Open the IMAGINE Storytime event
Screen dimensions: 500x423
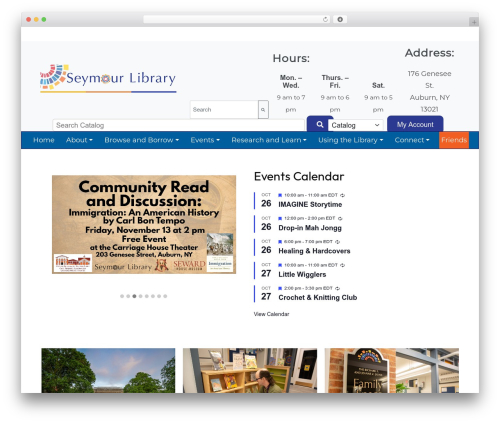click(x=310, y=204)
